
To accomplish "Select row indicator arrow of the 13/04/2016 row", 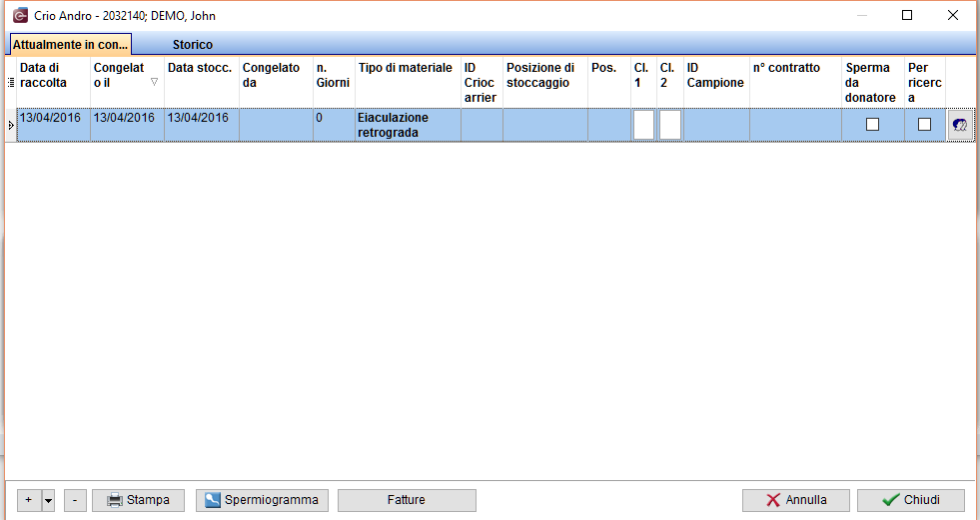I will 11,126.
